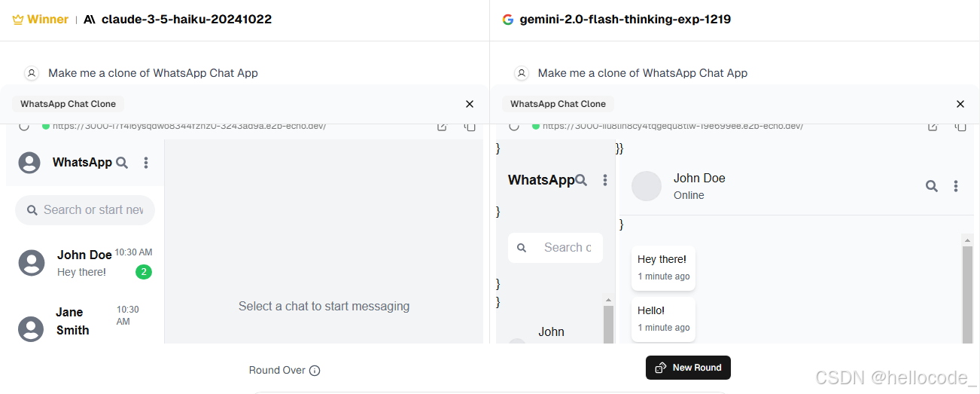Screen dimensions: 980x394
Task: Click the search icon beside left WhatsApp title
Action: (x=122, y=163)
